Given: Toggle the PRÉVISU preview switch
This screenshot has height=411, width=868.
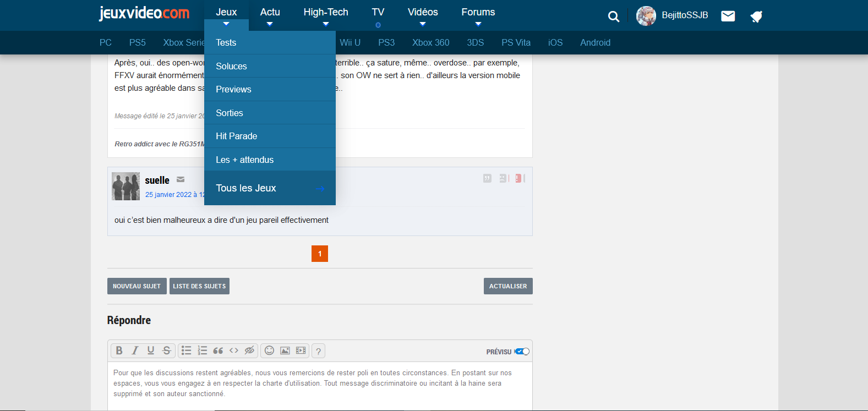Looking at the screenshot, I should 522,352.
